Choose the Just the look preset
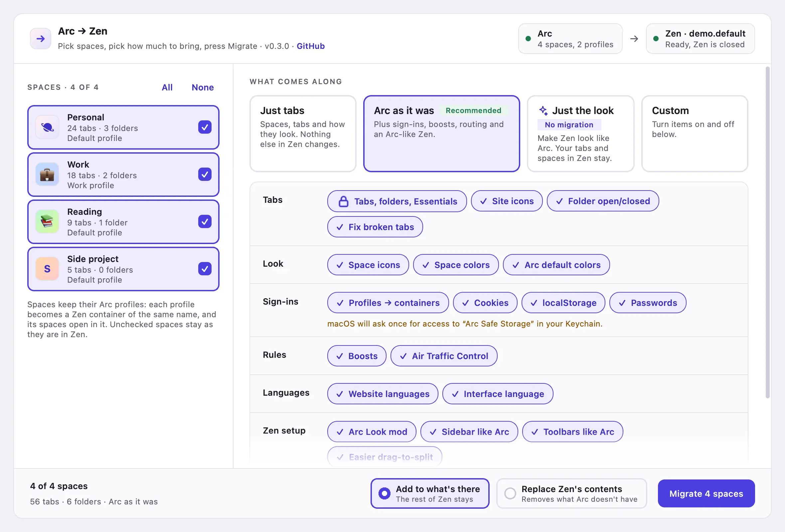Image resolution: width=785 pixels, height=532 pixels. [581, 134]
